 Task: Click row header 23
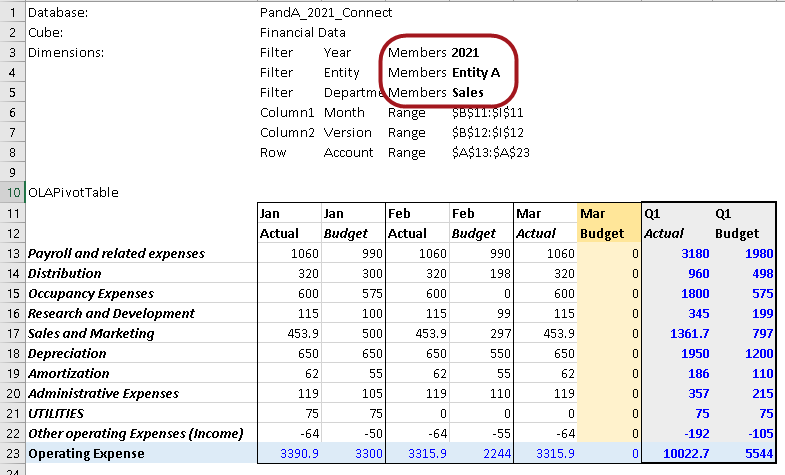pyautogui.click(x=10, y=454)
